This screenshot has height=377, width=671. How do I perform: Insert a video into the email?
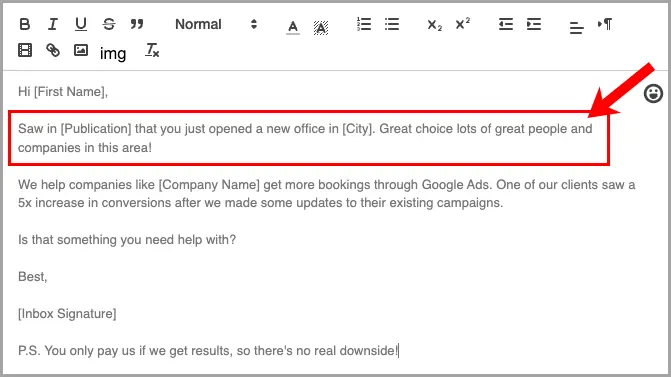click(x=25, y=50)
